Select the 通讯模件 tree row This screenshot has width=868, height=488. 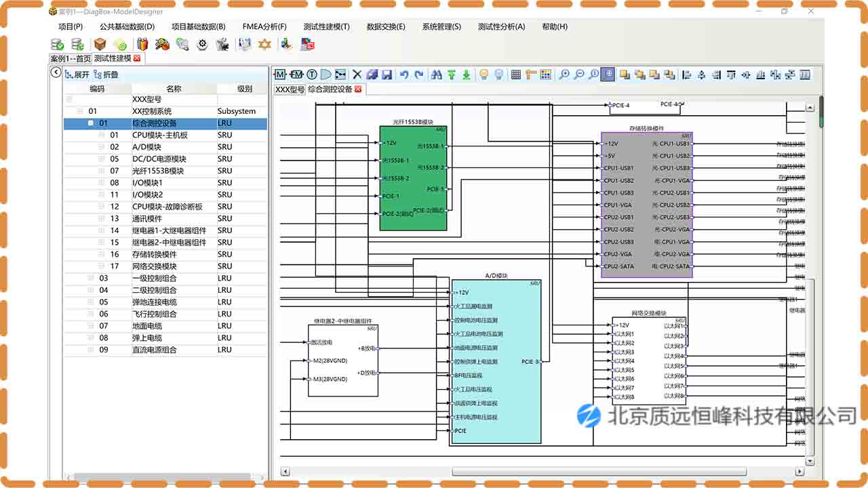(x=165, y=218)
